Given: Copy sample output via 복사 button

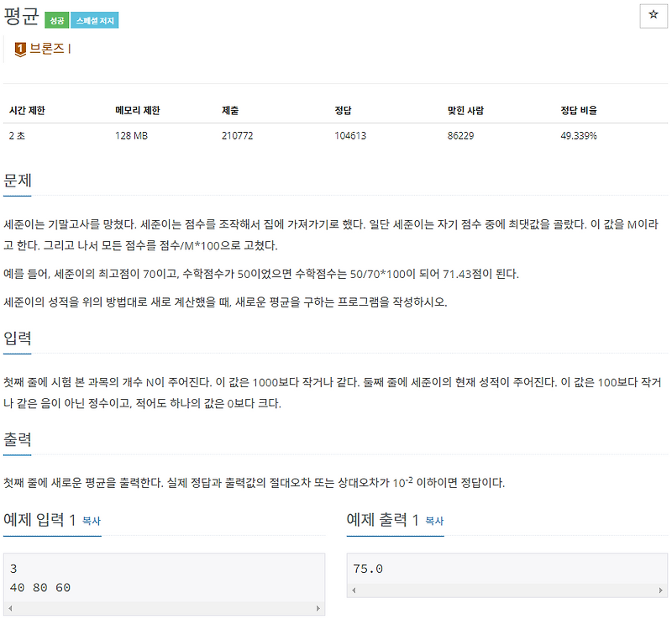Looking at the screenshot, I should [432, 522].
